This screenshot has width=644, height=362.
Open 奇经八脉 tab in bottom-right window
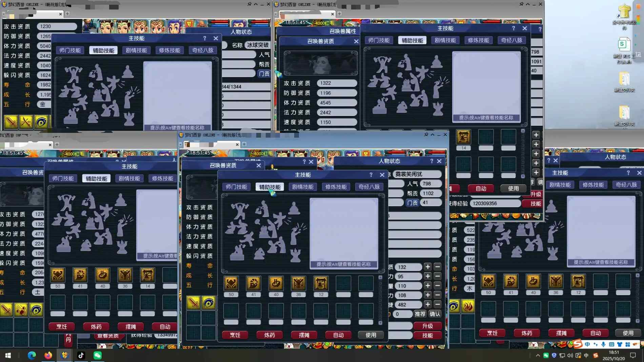(x=626, y=185)
